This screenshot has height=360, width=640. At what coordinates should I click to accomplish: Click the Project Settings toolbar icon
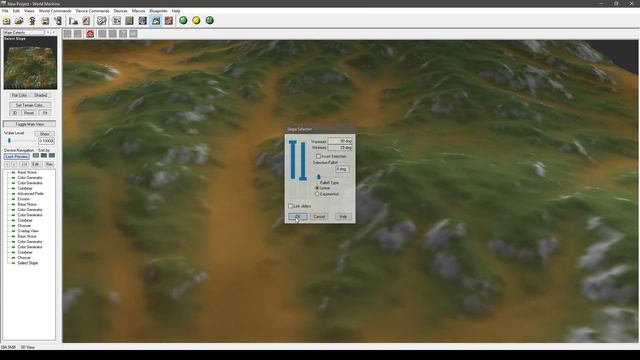pyautogui.click(x=86, y=21)
